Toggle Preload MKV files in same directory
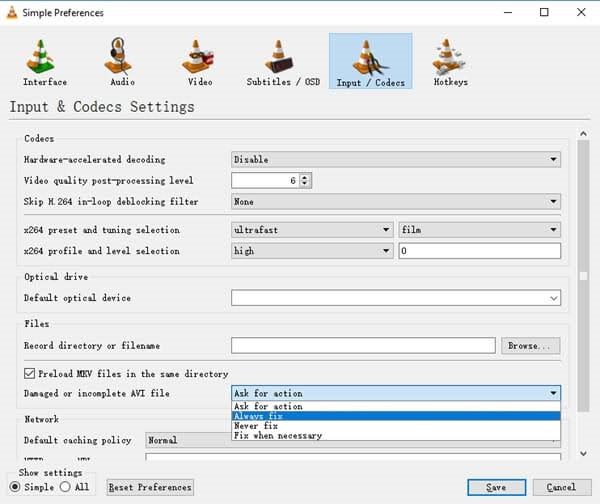The height and width of the screenshot is (504, 600). 29,374
